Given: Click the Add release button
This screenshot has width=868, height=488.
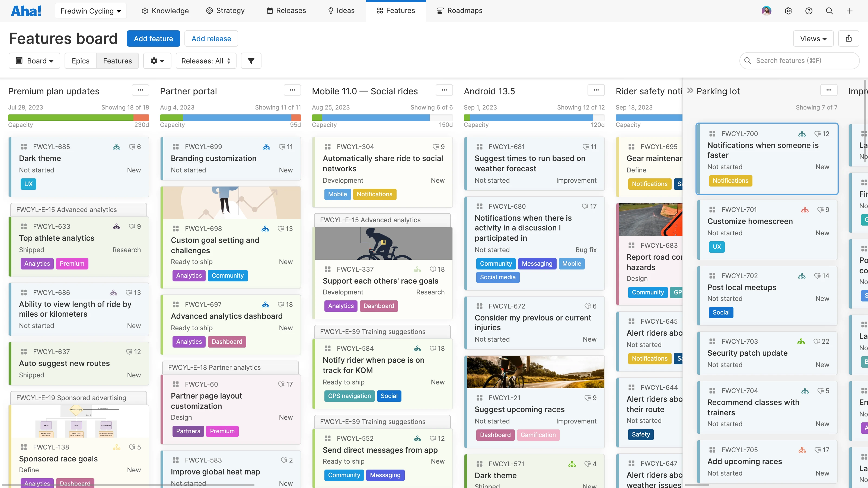Looking at the screenshot, I should pos(211,38).
